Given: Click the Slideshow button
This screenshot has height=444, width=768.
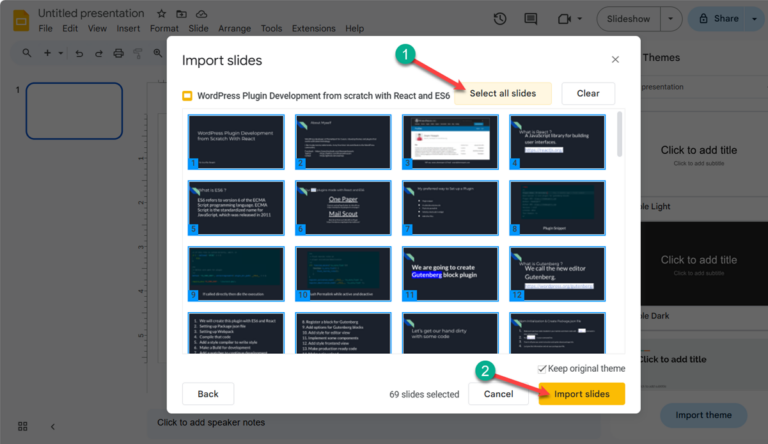Looking at the screenshot, I should 628,19.
